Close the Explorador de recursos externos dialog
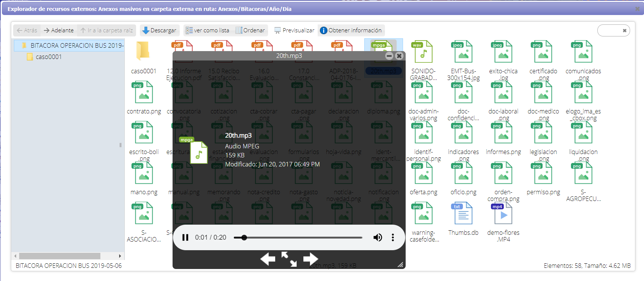644x281 pixels. [x=637, y=9]
